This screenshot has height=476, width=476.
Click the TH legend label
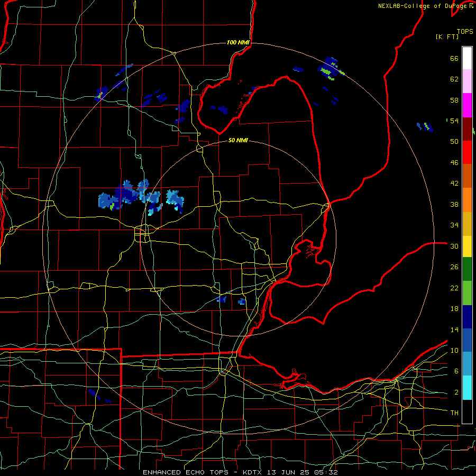[454, 413]
